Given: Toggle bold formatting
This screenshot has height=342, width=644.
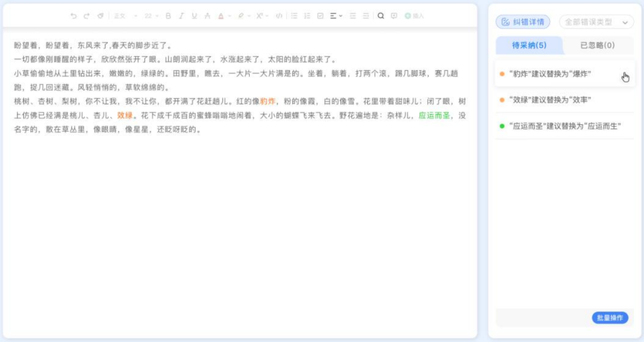Looking at the screenshot, I should [168, 16].
